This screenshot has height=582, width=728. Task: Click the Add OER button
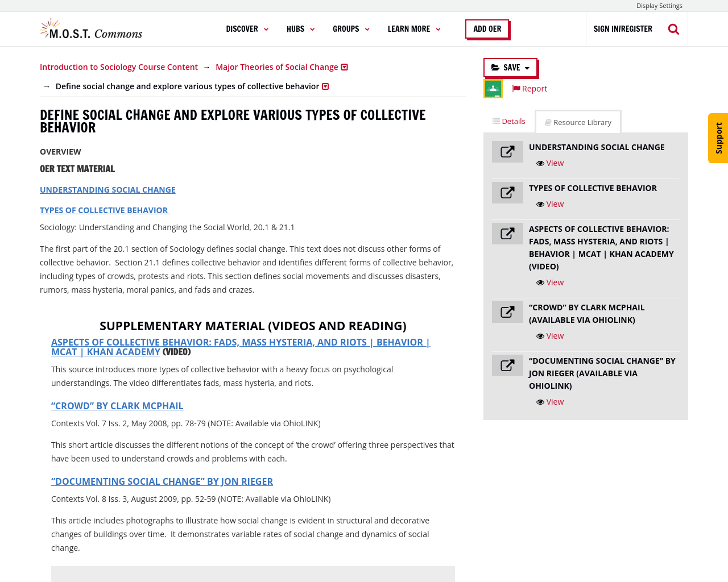(x=487, y=29)
